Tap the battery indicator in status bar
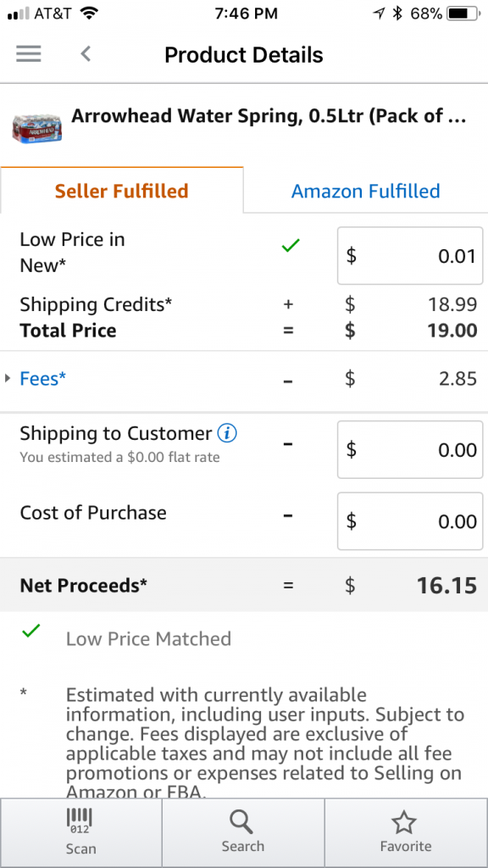 [x=463, y=14]
